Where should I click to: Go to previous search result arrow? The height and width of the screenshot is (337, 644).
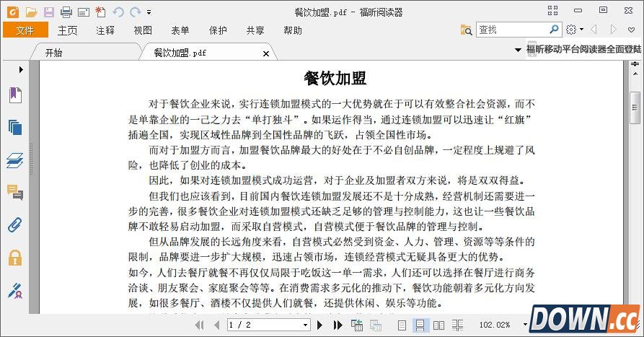pyautogui.click(x=594, y=29)
